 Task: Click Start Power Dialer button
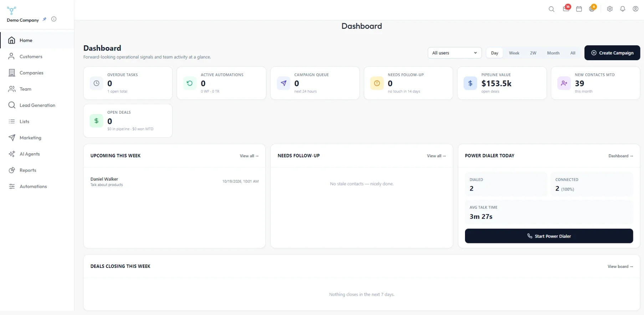549,236
